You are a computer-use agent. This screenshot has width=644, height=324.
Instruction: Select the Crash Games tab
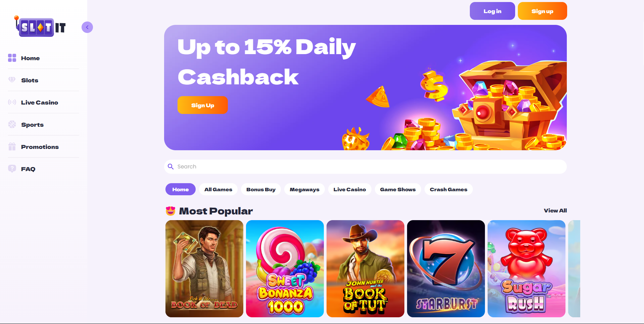tap(448, 190)
